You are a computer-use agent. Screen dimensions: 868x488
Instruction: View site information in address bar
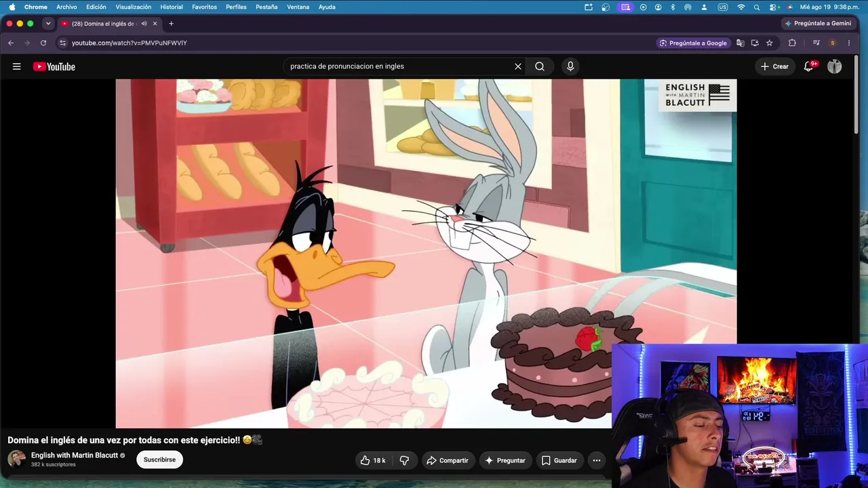click(63, 43)
